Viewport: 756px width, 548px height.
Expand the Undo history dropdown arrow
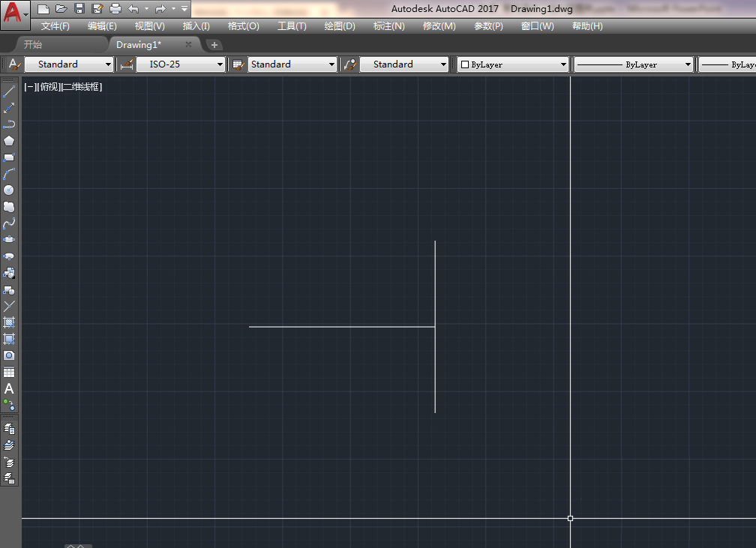(x=146, y=9)
